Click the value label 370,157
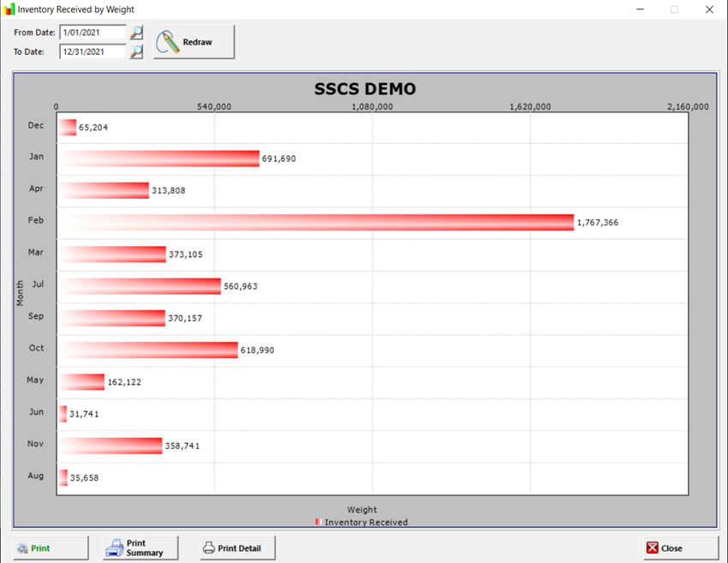The height and width of the screenshot is (563, 728). pos(185,318)
